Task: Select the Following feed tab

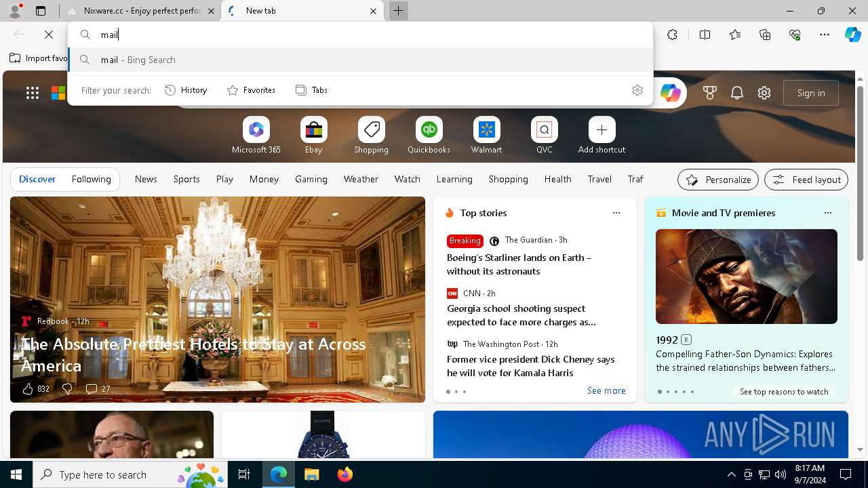Action: point(91,179)
